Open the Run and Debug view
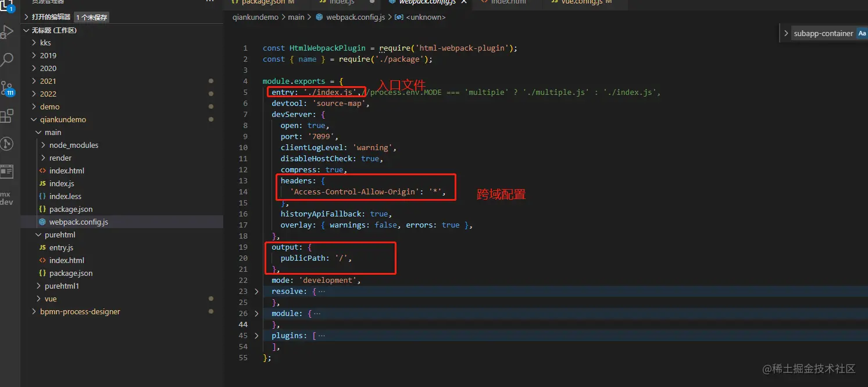This screenshot has width=868, height=387. [x=7, y=32]
